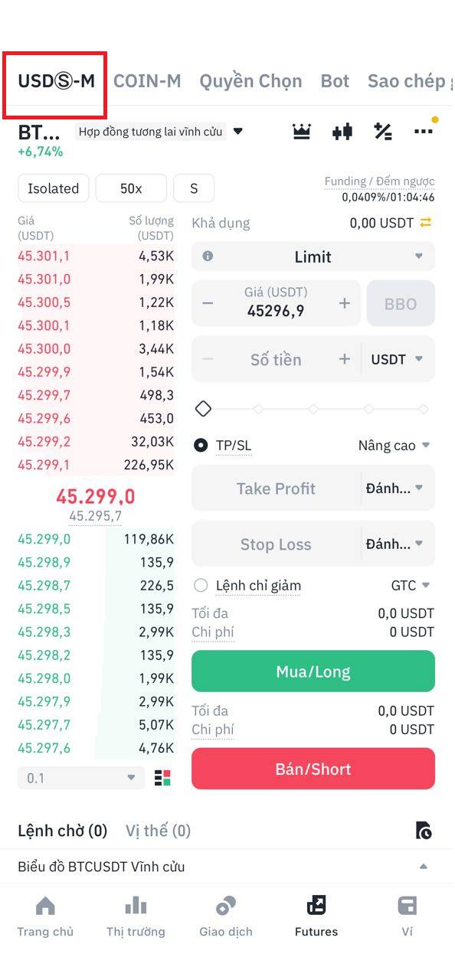Viewport: 455px width, 980px height.
Task: Expand the 0.1 price grouping dropdown
Action: [81, 778]
